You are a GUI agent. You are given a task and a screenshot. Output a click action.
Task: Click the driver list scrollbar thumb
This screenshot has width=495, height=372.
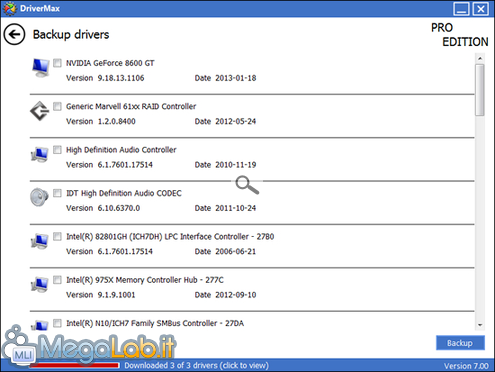tap(480, 90)
